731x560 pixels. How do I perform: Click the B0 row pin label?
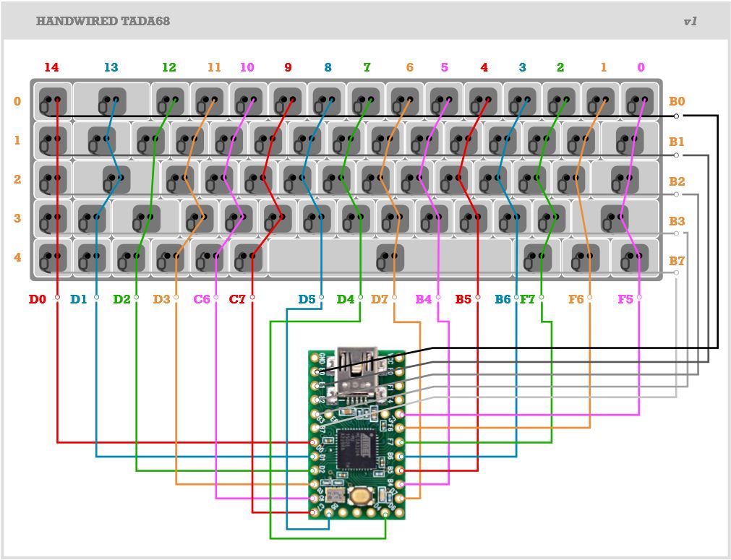(677, 102)
